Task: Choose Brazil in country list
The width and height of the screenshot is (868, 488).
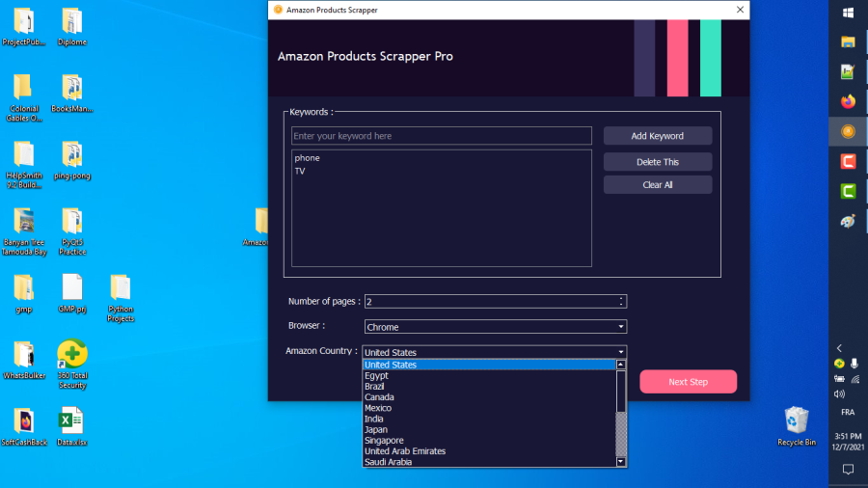Action: coord(489,387)
